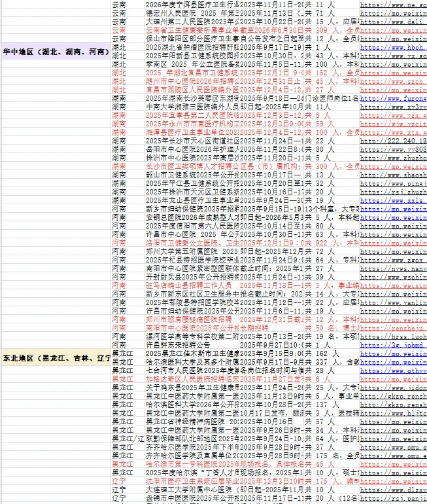Select the 共 309 人 headcount cell
Screen dimensions: 427x504
coord(332,30)
